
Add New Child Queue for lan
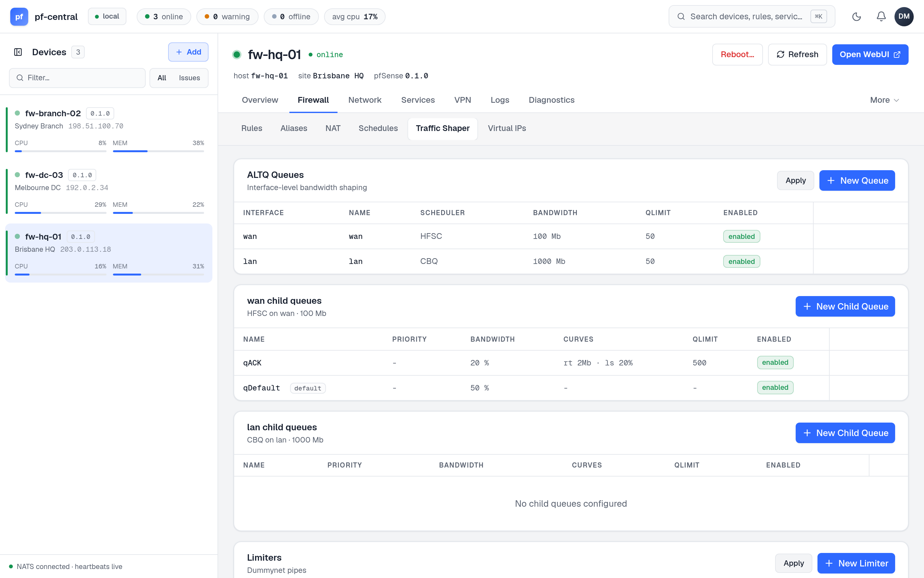click(845, 433)
